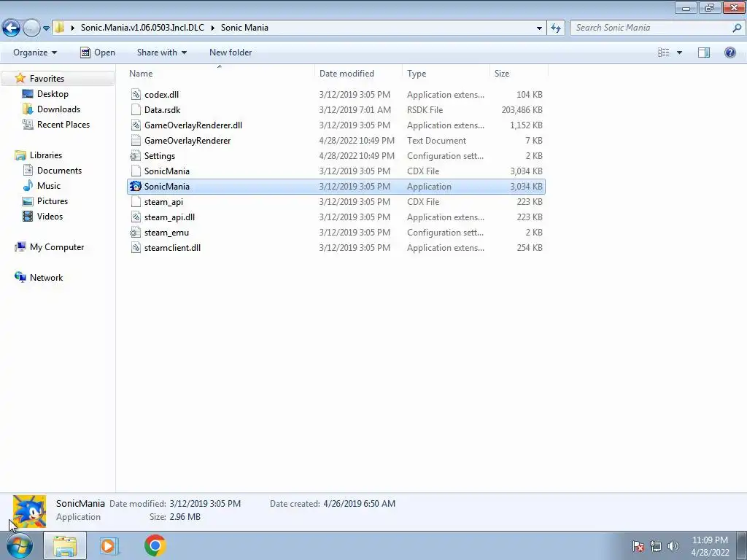Click Date created value in details pane

coord(359,503)
